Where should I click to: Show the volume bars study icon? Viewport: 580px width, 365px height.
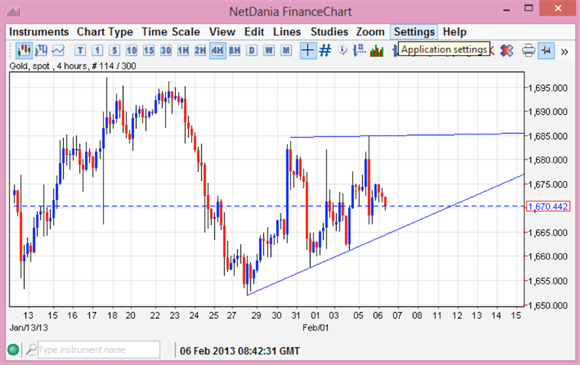coord(377,51)
